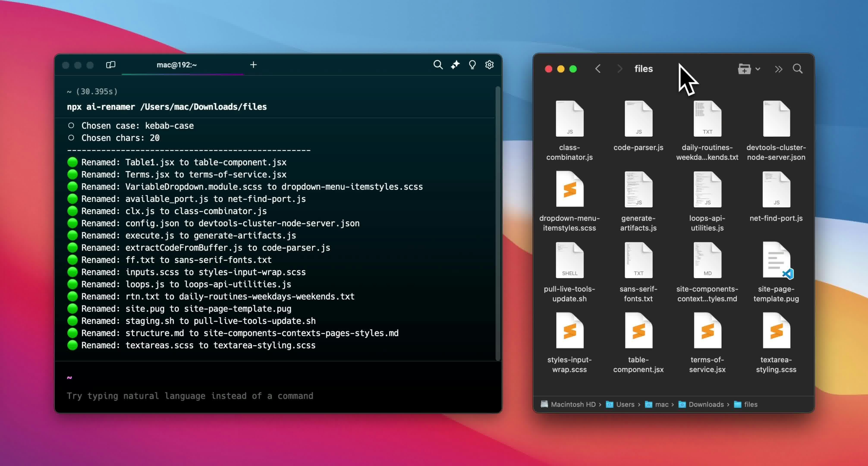Open the new folder action dropdown

point(749,69)
